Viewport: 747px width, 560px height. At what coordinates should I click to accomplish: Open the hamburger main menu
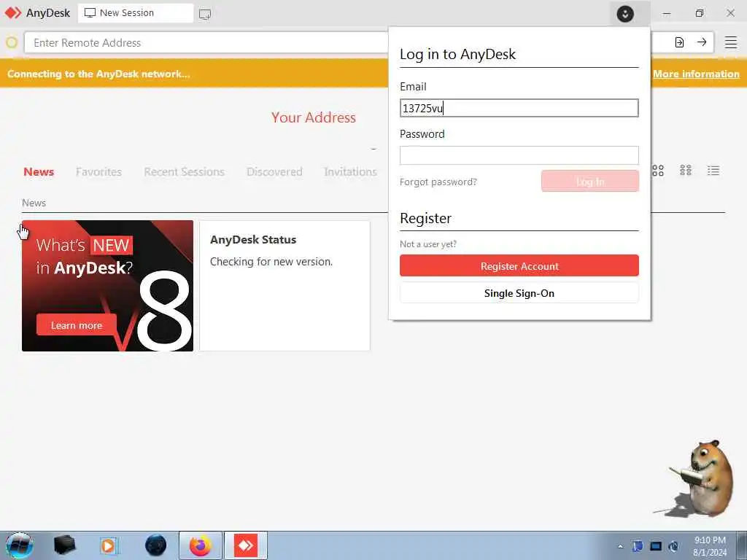tap(731, 42)
